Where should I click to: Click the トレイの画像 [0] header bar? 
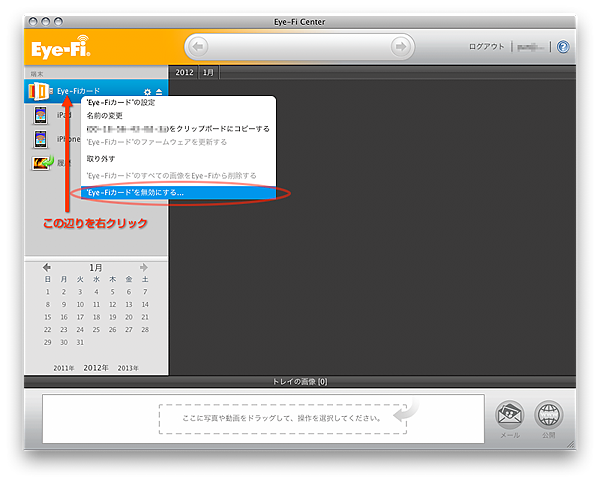tap(300, 382)
